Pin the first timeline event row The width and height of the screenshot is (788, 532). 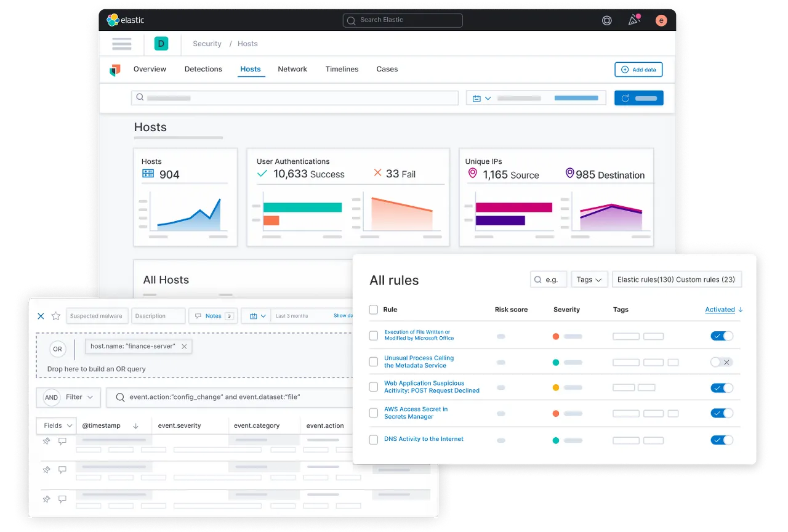click(x=46, y=441)
